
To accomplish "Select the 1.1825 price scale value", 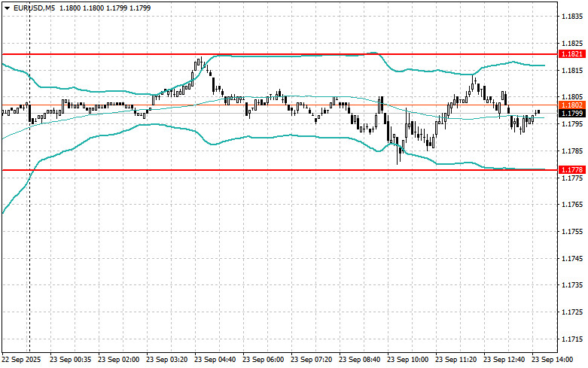I will click(572, 44).
